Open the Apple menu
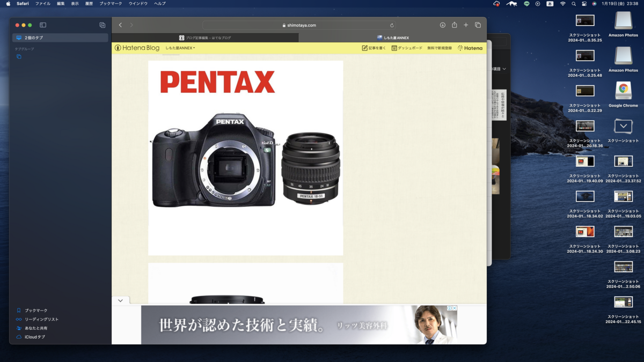The width and height of the screenshot is (644, 362). coord(8,4)
